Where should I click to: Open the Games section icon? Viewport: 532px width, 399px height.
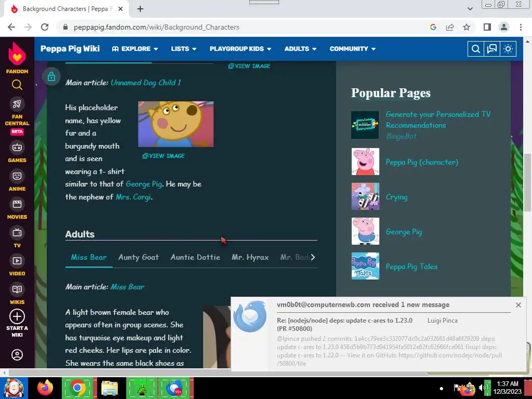[17, 148]
